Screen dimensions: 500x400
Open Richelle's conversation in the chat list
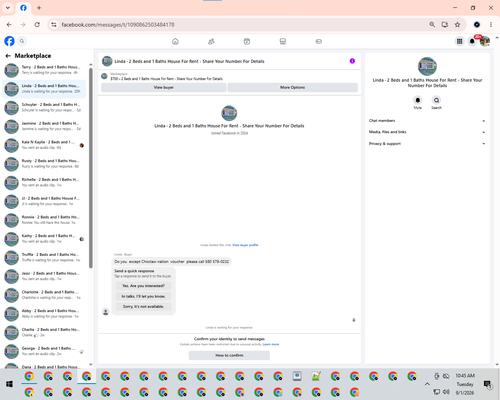(x=44, y=182)
